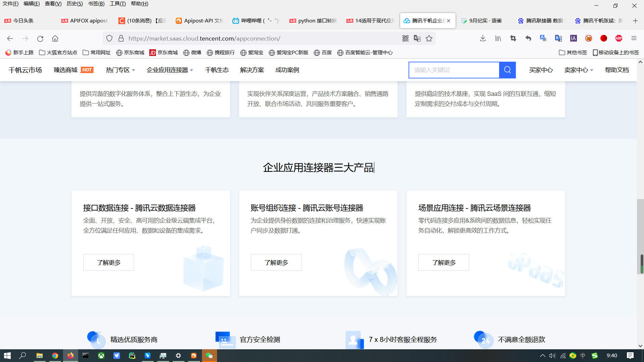Click 了解更多 under 腾讯云数据连接器
Viewport: 644px width, 362px height.
(x=109, y=262)
